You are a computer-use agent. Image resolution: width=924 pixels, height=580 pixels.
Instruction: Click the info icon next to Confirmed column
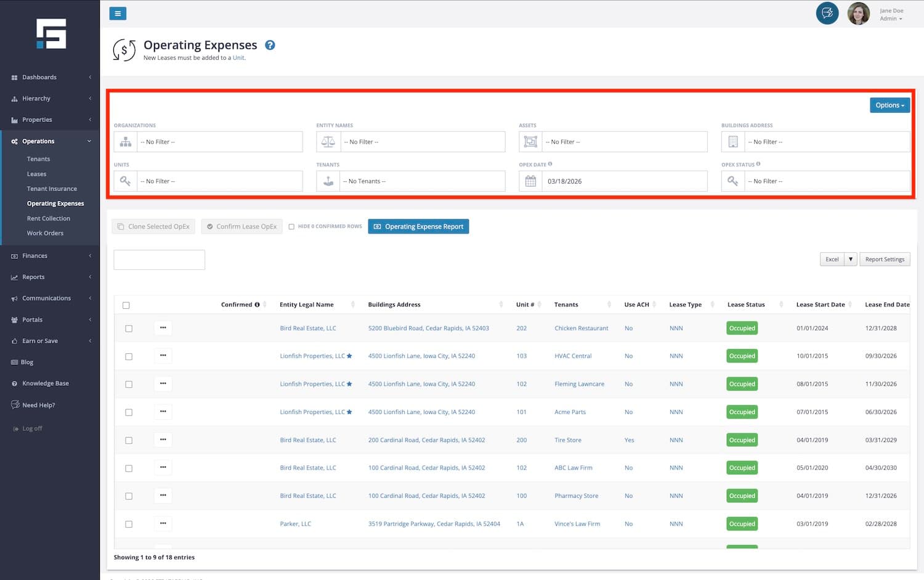(257, 304)
